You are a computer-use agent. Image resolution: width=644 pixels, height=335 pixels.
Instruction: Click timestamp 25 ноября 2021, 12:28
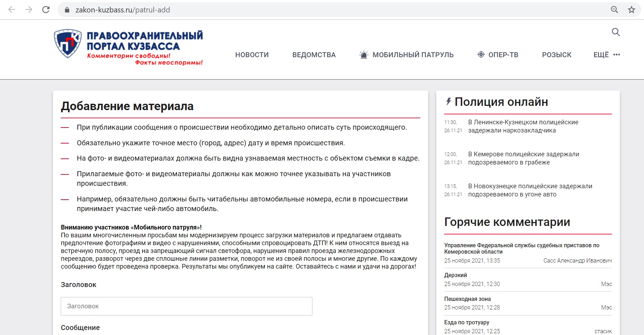pos(472,307)
